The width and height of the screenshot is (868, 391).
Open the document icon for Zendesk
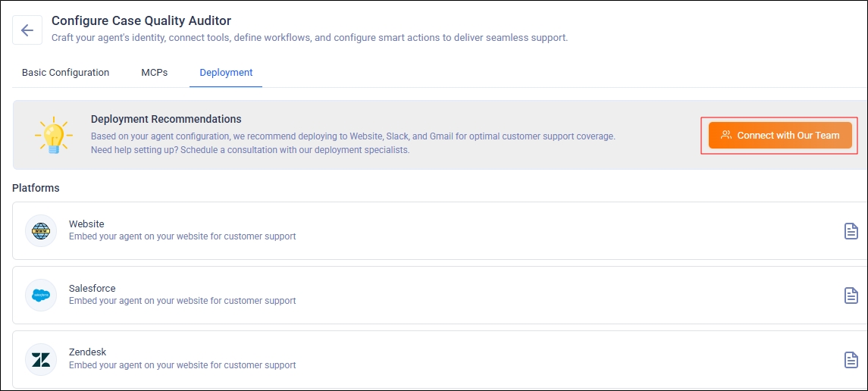(851, 359)
